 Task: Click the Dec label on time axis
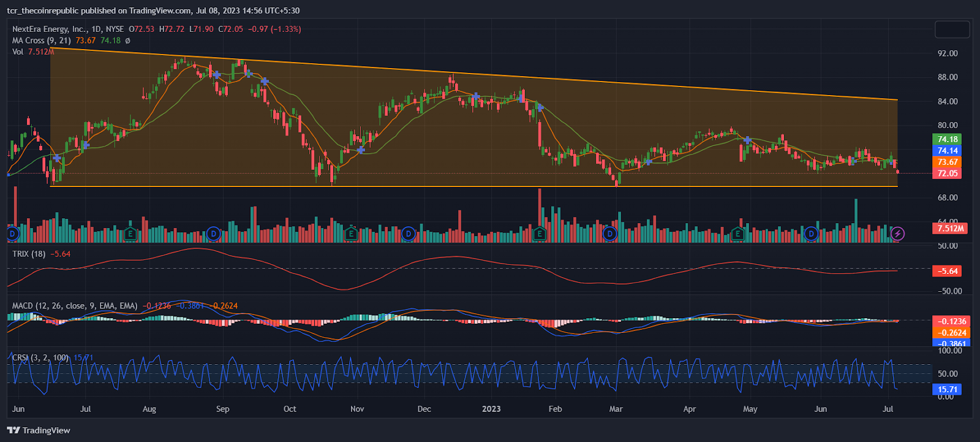click(x=424, y=409)
